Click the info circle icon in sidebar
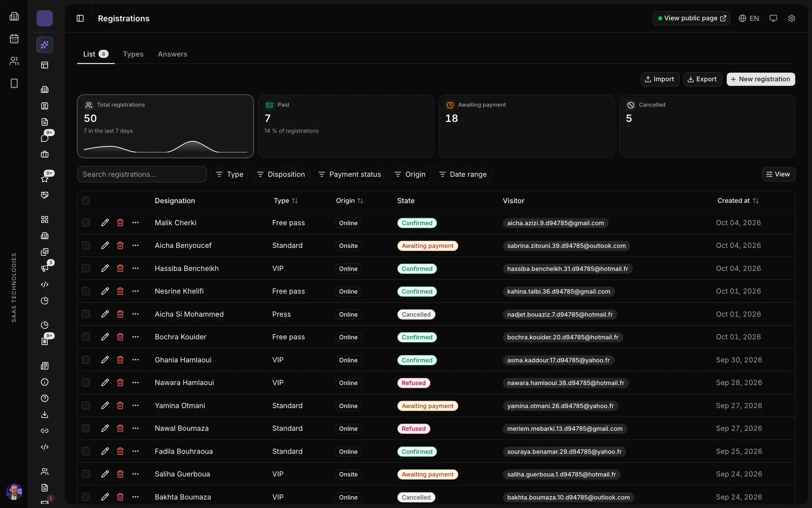812x508 pixels. click(45, 382)
